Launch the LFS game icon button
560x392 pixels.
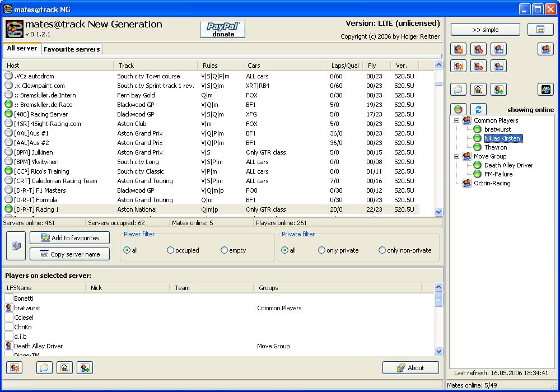tap(545, 89)
